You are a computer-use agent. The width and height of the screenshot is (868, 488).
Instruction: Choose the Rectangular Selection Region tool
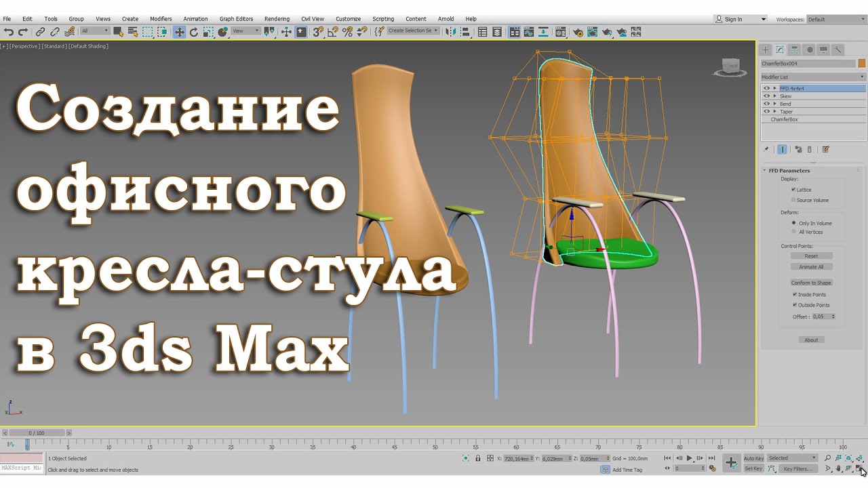(x=148, y=31)
